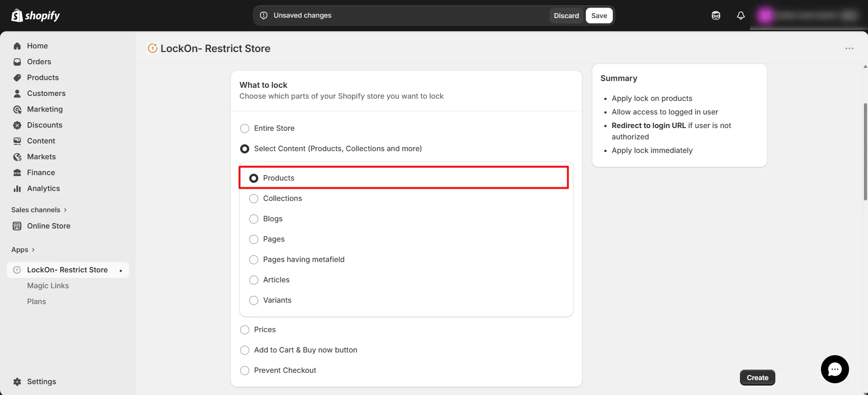The width and height of the screenshot is (868, 395).
Task: Expand the Apps section
Action: 23,250
